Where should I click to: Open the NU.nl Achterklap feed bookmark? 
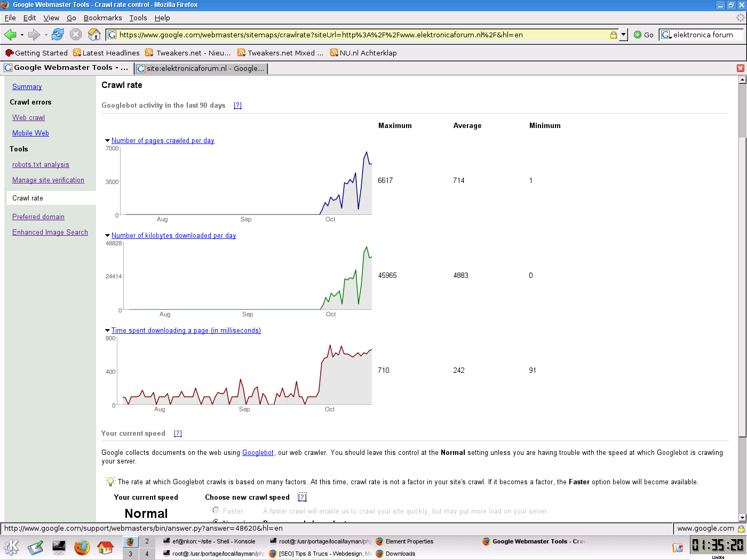363,53
